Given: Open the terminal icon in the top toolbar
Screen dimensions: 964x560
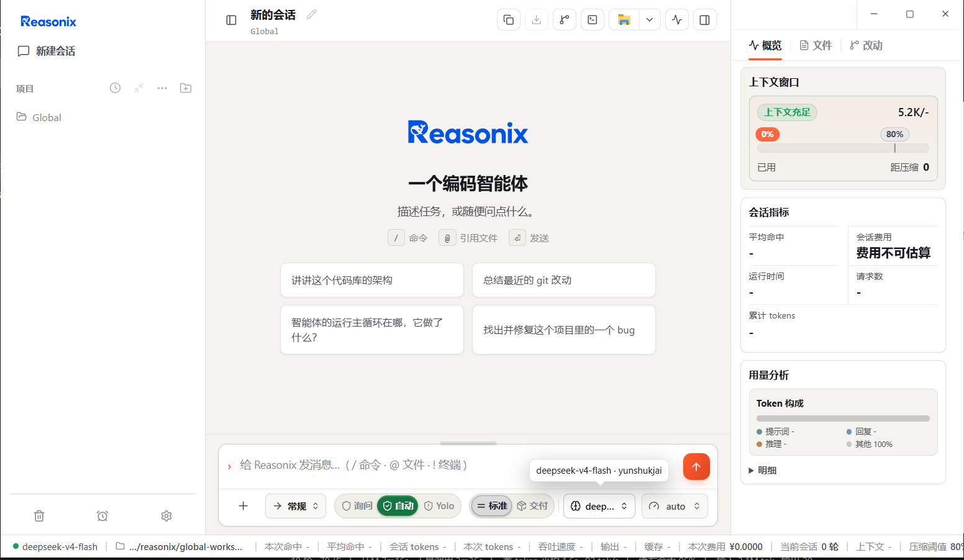Looking at the screenshot, I should coord(593,20).
